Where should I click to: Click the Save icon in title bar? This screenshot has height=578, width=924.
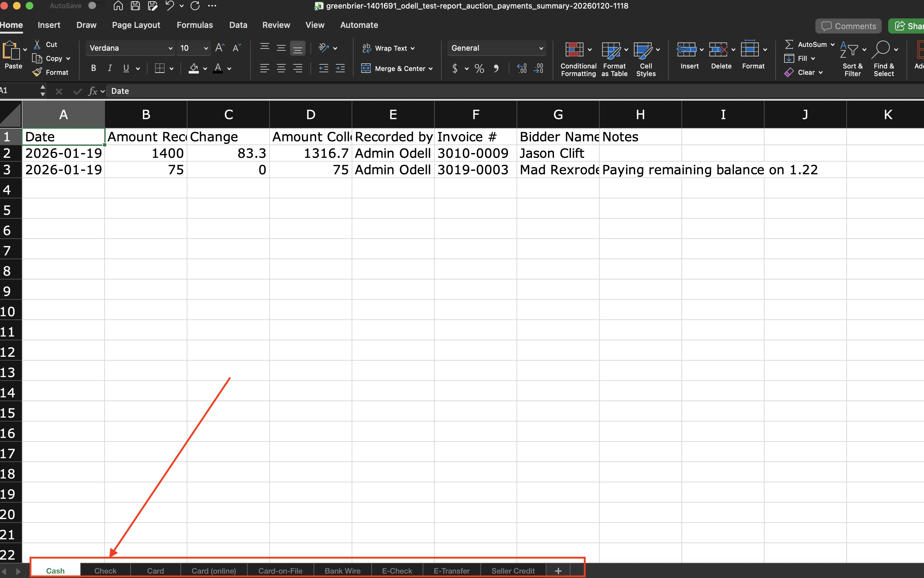coord(135,6)
